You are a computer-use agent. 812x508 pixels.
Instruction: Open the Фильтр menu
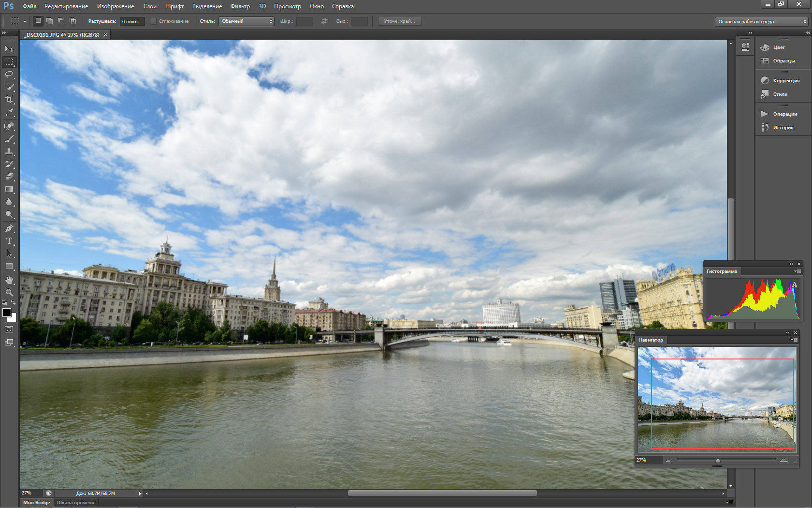click(x=240, y=6)
